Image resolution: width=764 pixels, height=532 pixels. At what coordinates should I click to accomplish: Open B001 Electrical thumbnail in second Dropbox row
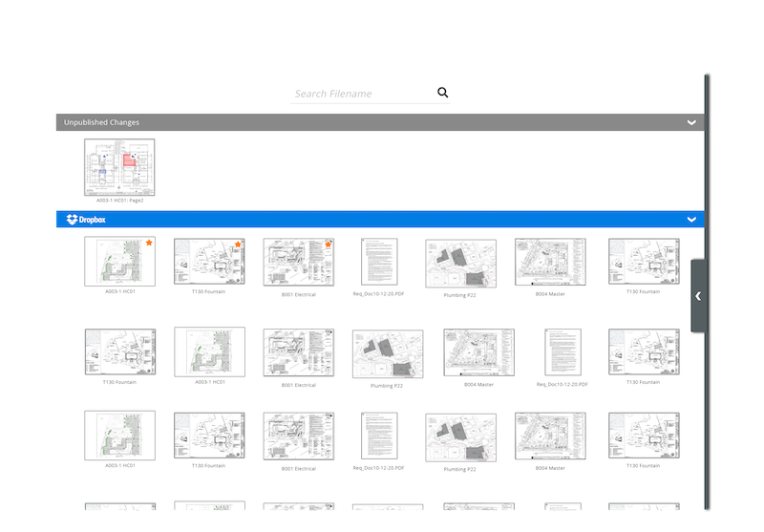[299, 352]
